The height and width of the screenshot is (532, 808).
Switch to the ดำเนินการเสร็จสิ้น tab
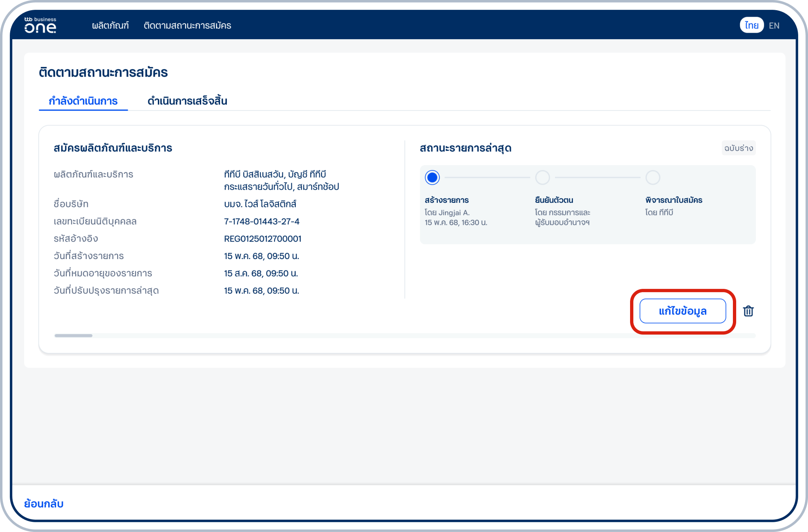pyautogui.click(x=187, y=101)
